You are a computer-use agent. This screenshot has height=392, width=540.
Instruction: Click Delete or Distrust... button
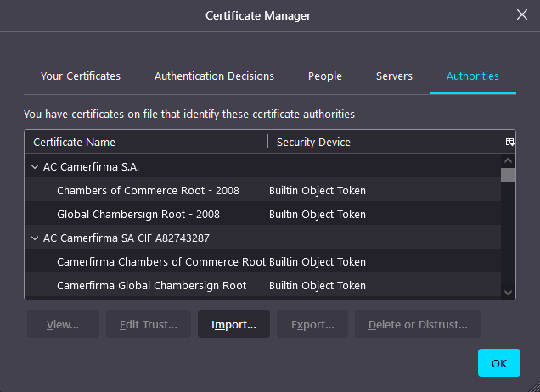pos(418,324)
